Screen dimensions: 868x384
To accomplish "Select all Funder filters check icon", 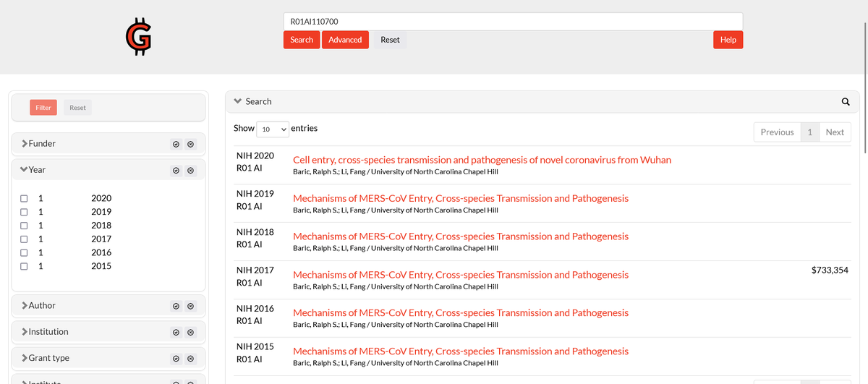I will pyautogui.click(x=176, y=145).
